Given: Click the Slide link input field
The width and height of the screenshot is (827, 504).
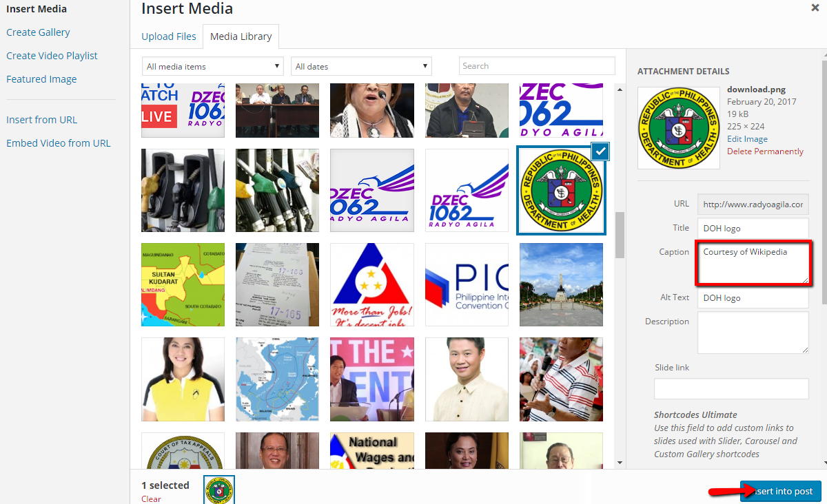Looking at the screenshot, I should (731, 388).
